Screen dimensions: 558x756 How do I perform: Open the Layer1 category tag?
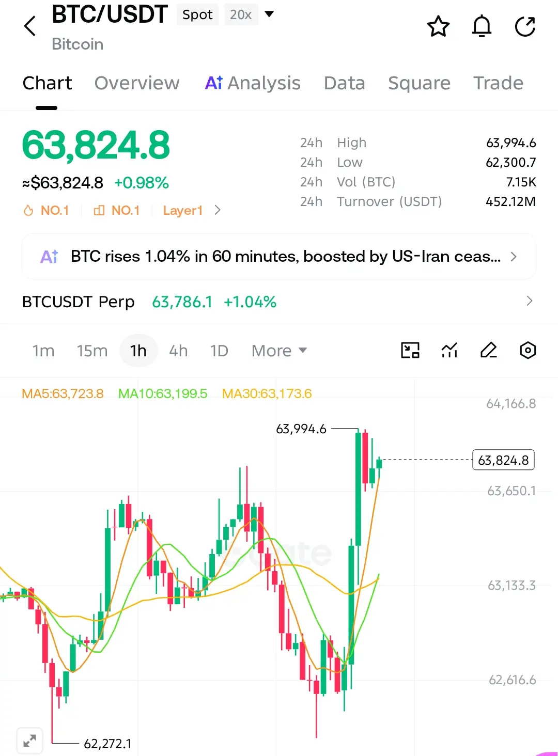click(182, 210)
